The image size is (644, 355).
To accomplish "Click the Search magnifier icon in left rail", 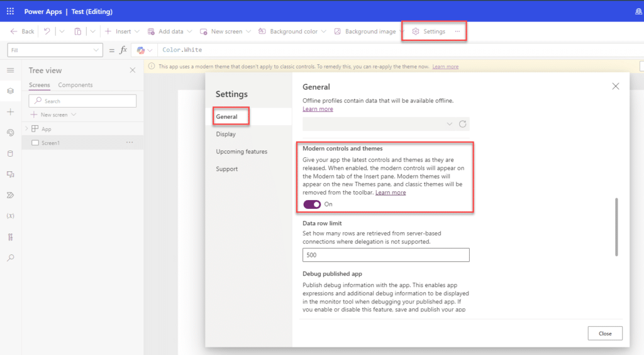I will pyautogui.click(x=10, y=257).
